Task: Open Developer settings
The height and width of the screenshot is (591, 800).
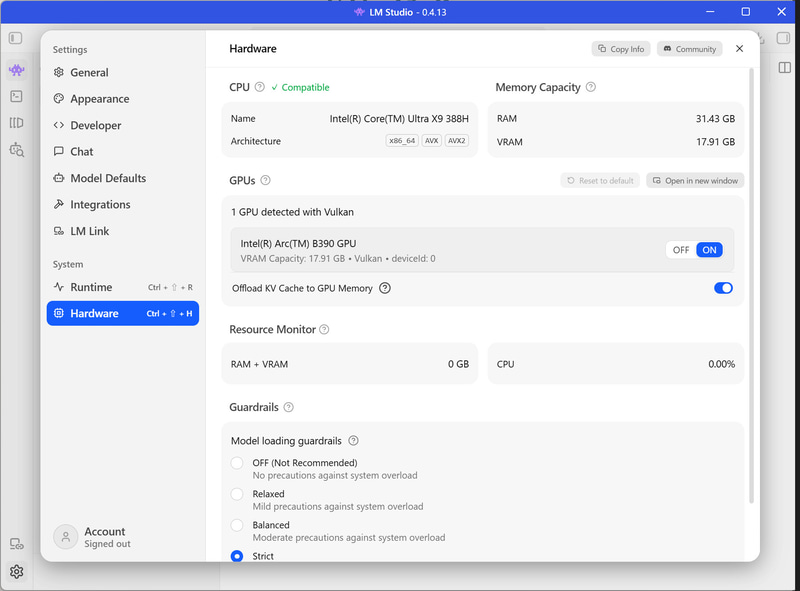Action: (122, 126)
